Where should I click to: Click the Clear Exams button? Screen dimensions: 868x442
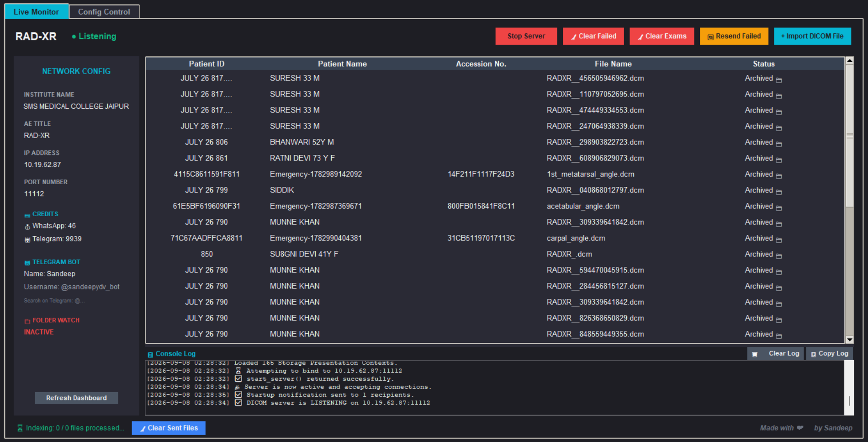tap(662, 36)
